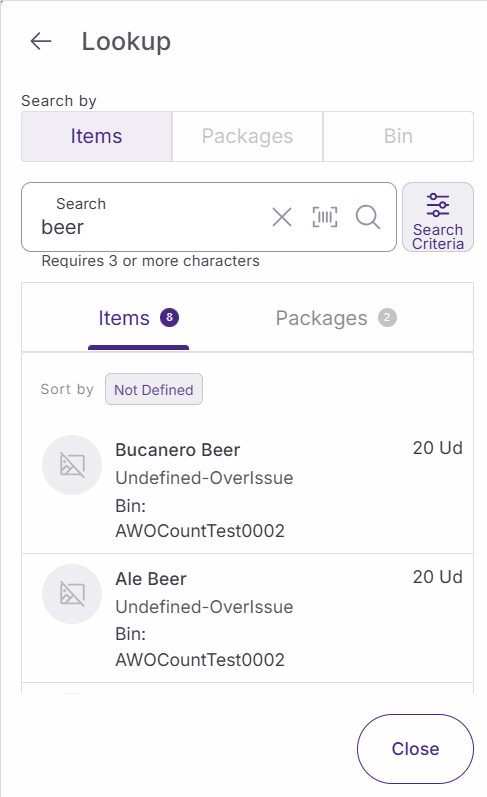Open Search Criteria filter sliders

point(438,217)
